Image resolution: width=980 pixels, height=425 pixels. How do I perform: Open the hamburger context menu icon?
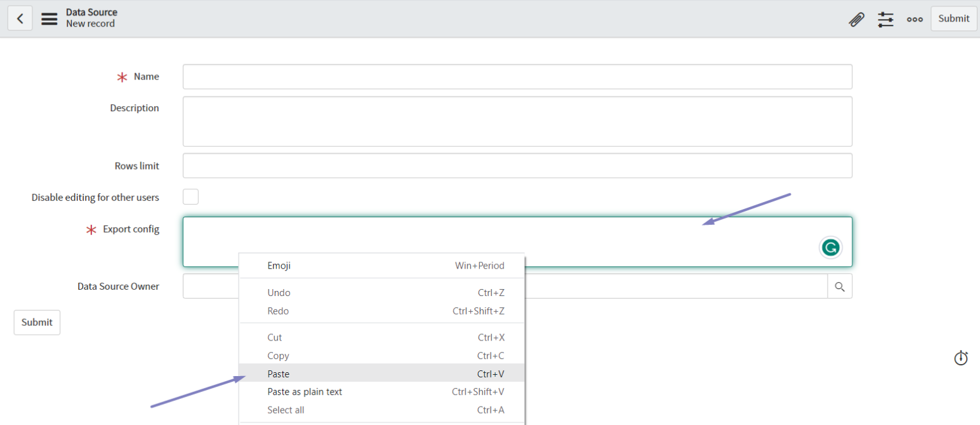coord(50,18)
